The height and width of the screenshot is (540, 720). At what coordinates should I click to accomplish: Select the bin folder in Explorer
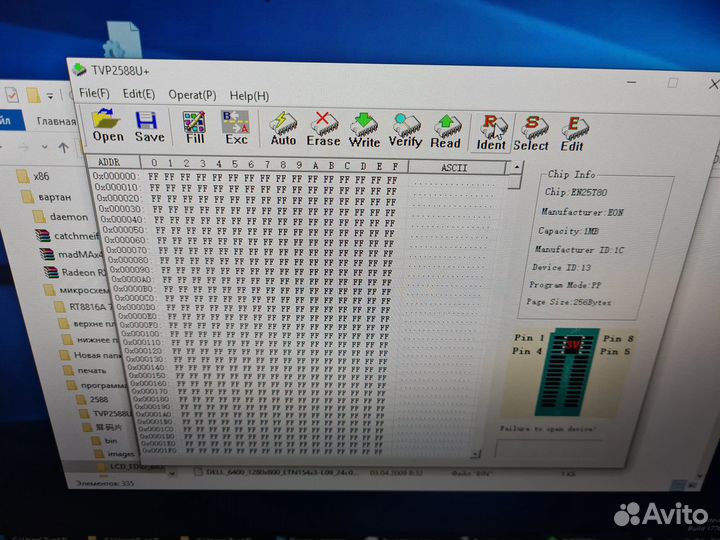105,441
